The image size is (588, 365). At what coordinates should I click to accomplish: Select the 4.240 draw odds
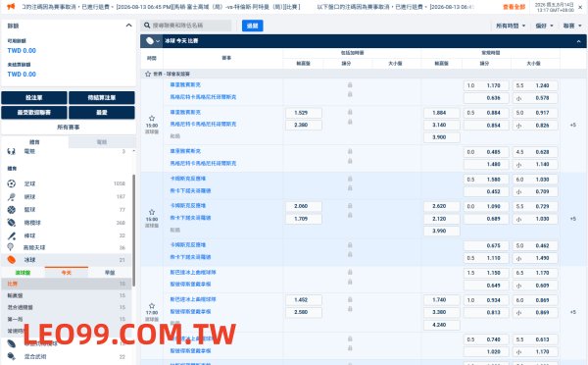[441, 325]
